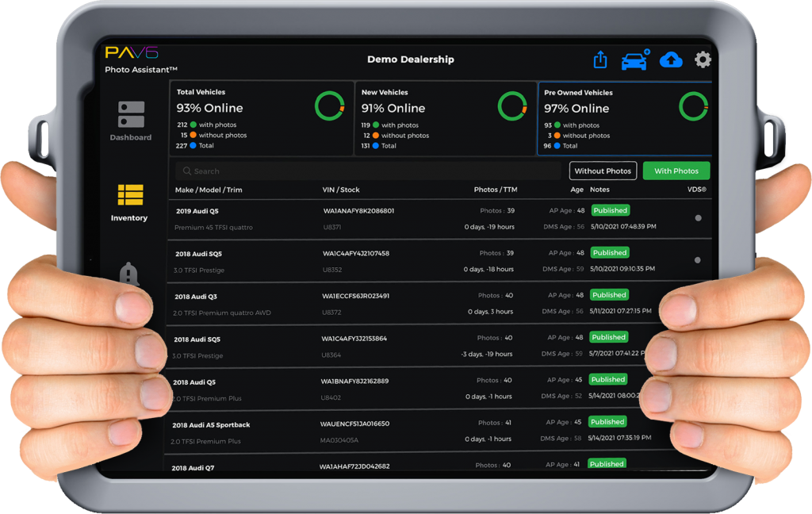Click the New Vehicles online ring chart
The image size is (812, 514).
tap(512, 106)
